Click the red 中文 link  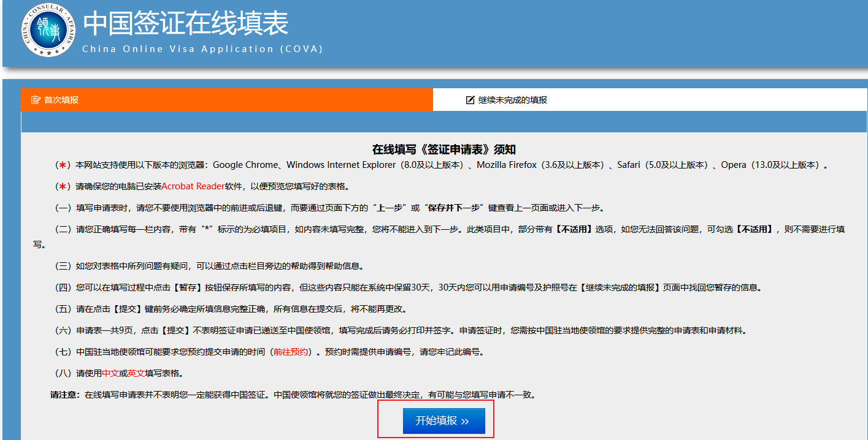(110, 373)
